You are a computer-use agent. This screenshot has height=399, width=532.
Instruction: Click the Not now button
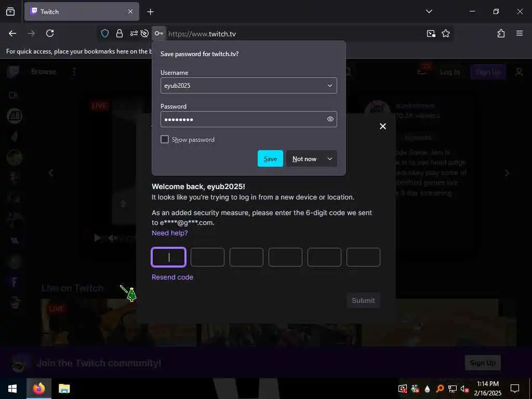click(x=304, y=159)
